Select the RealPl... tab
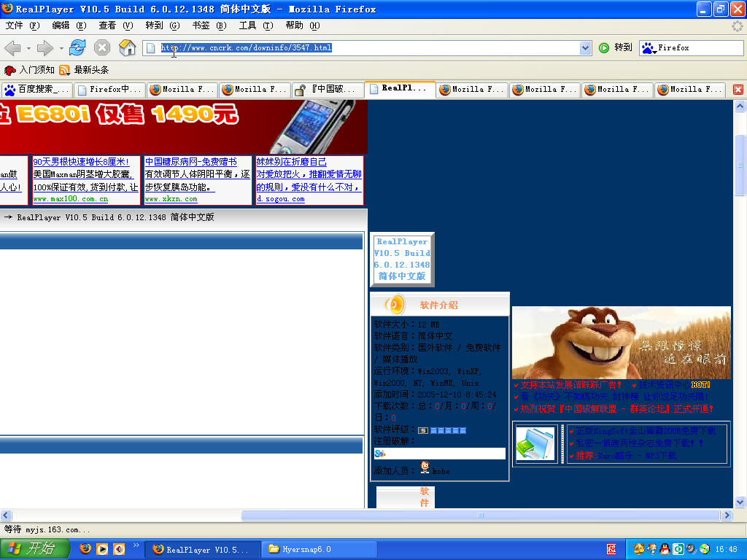 click(400, 88)
